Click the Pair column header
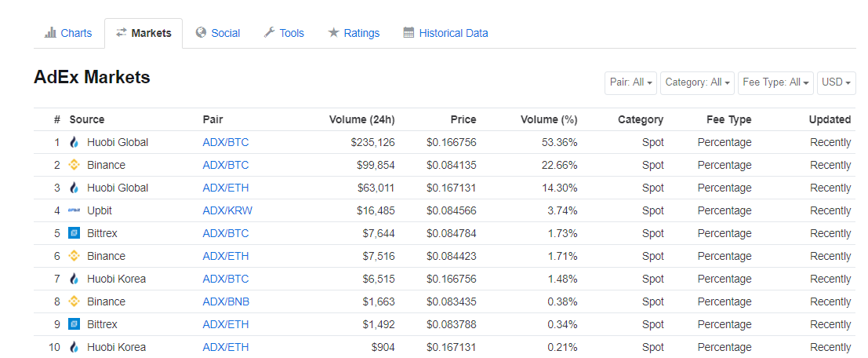The width and height of the screenshot is (868, 358). [213, 119]
